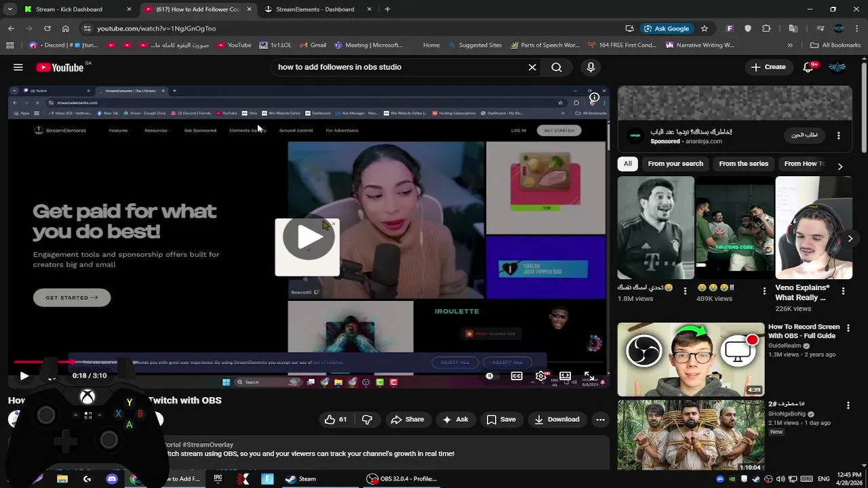
Task: Open the Veno Explains short thumbnail
Action: (x=814, y=228)
